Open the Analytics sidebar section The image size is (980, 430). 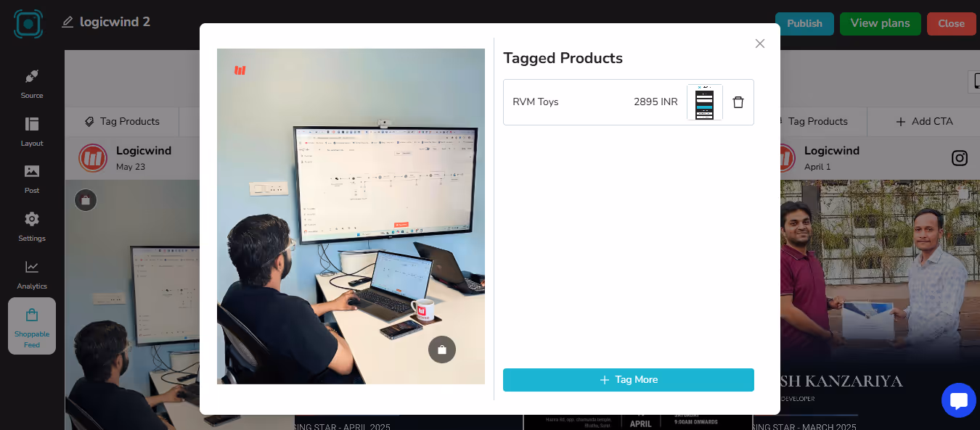tap(32, 275)
